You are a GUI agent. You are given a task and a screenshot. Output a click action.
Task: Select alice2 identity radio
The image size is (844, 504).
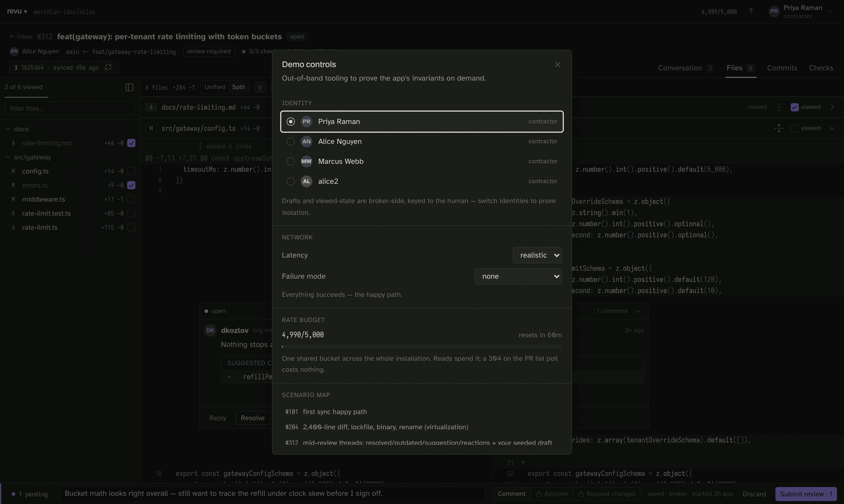click(x=290, y=181)
